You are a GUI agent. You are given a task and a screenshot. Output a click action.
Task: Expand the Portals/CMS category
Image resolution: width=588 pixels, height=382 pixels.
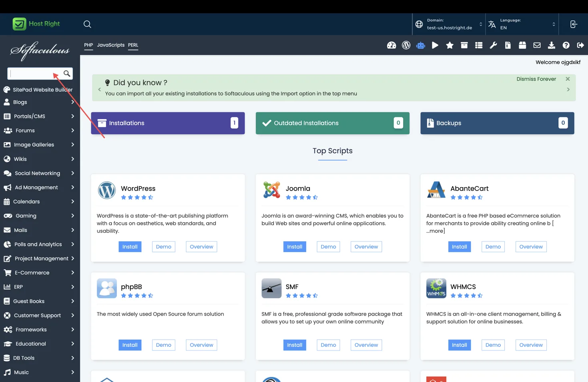(x=39, y=116)
